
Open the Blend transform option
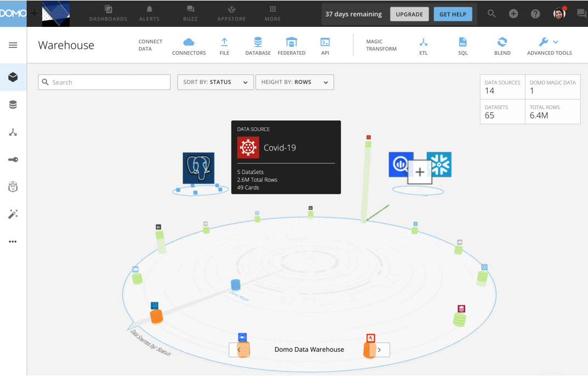502,47
